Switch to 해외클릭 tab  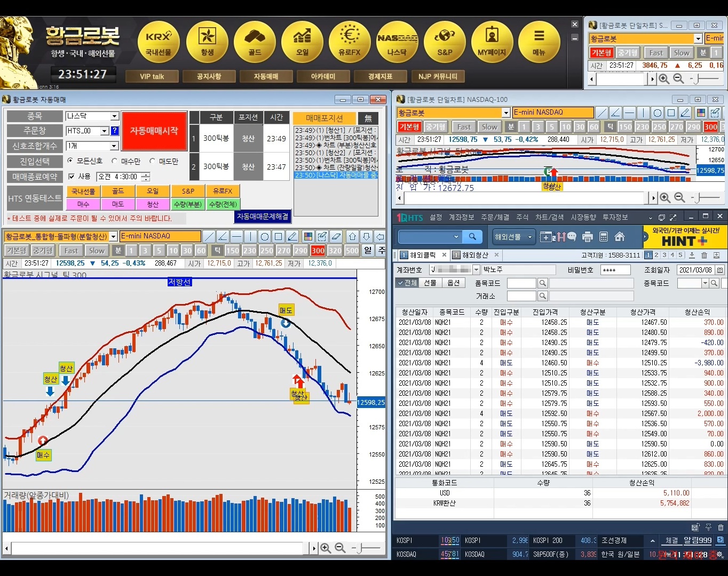point(423,255)
